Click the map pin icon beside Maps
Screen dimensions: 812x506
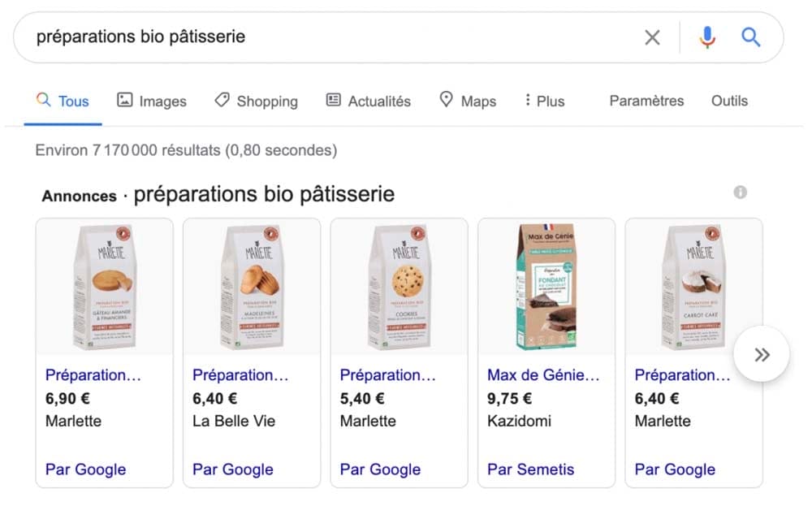click(446, 100)
